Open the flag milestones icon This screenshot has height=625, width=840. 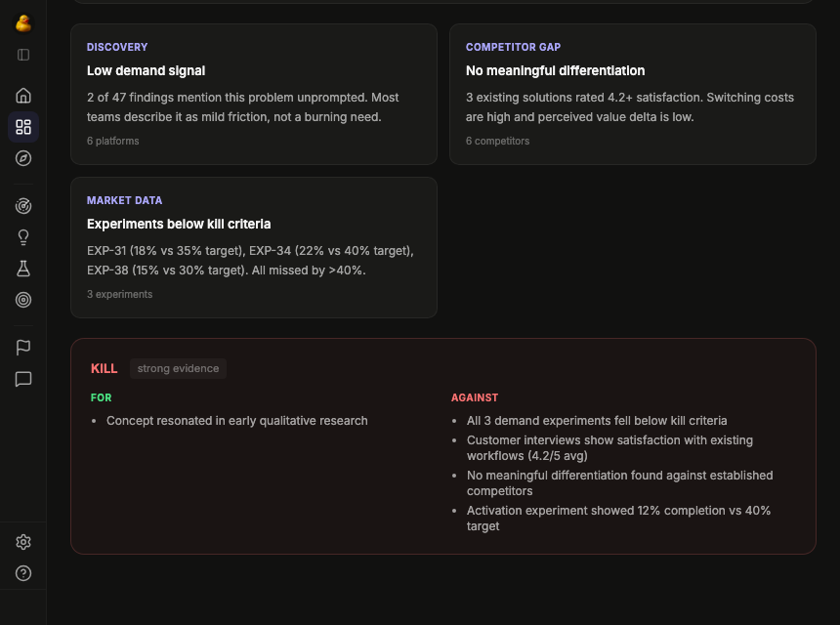[x=22, y=347]
